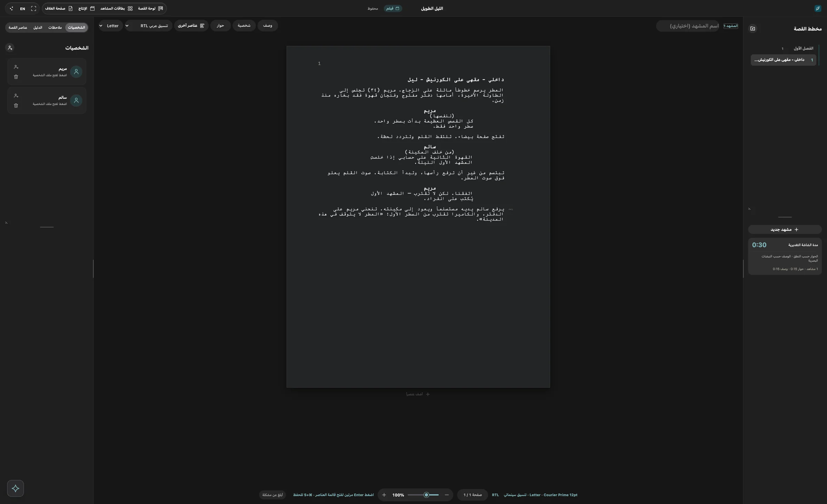Switch to the ملاحظات notes tab

point(55,28)
